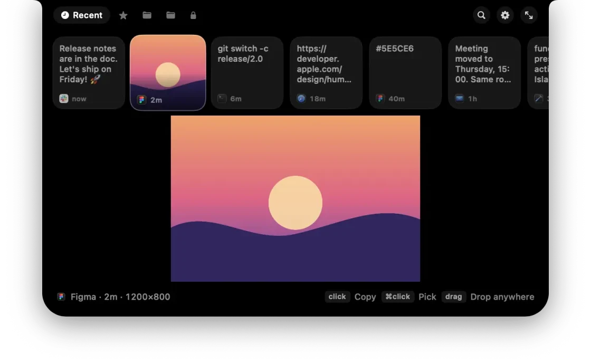
Task: Click the 'Drop anywhere' label
Action: [x=502, y=297]
